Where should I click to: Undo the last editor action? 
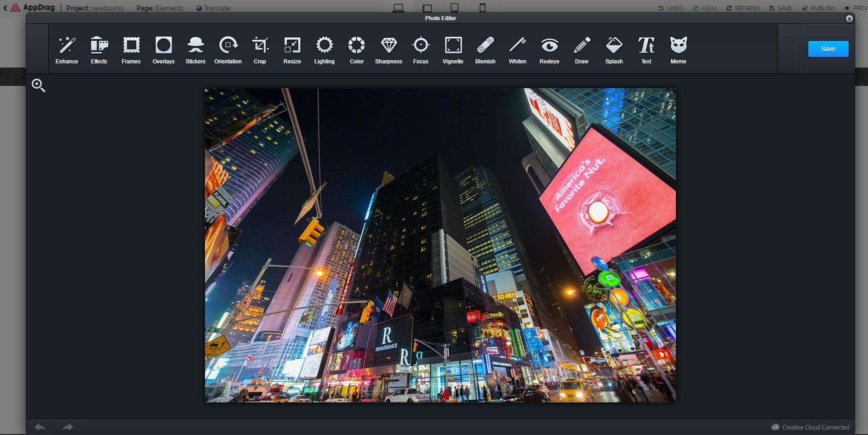point(40,427)
